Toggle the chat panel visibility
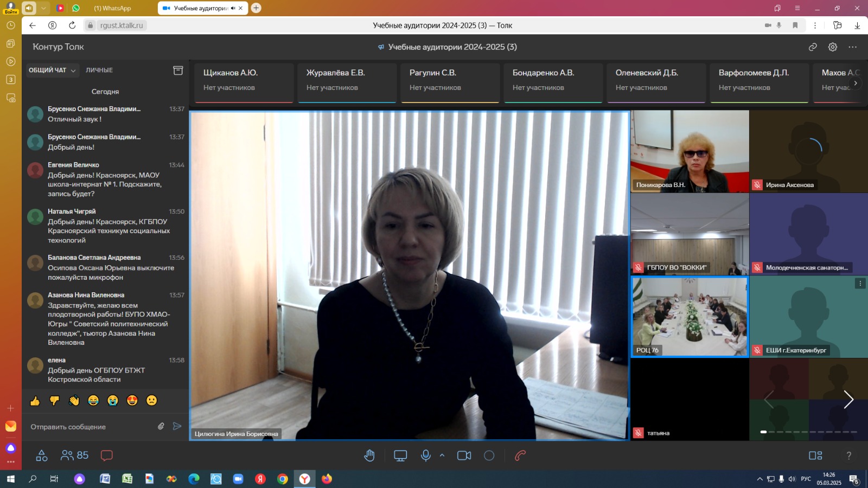 click(x=107, y=455)
